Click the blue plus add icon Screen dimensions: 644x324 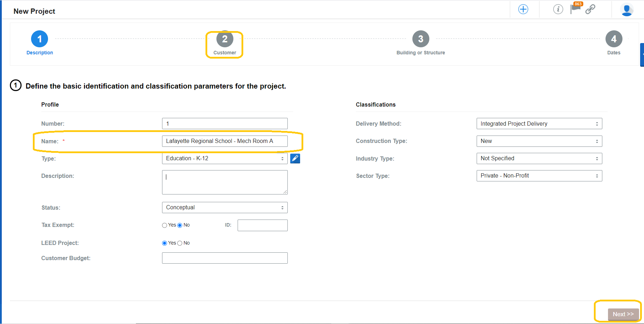523,9
